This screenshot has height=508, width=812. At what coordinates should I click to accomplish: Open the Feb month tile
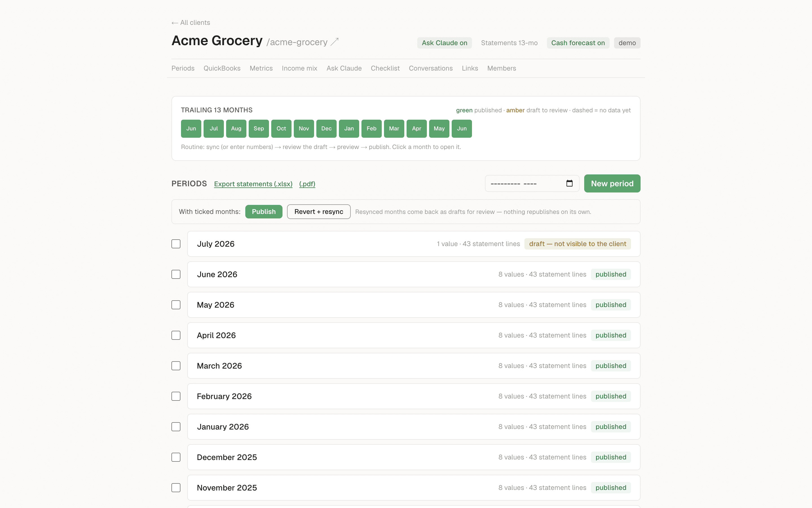point(371,129)
